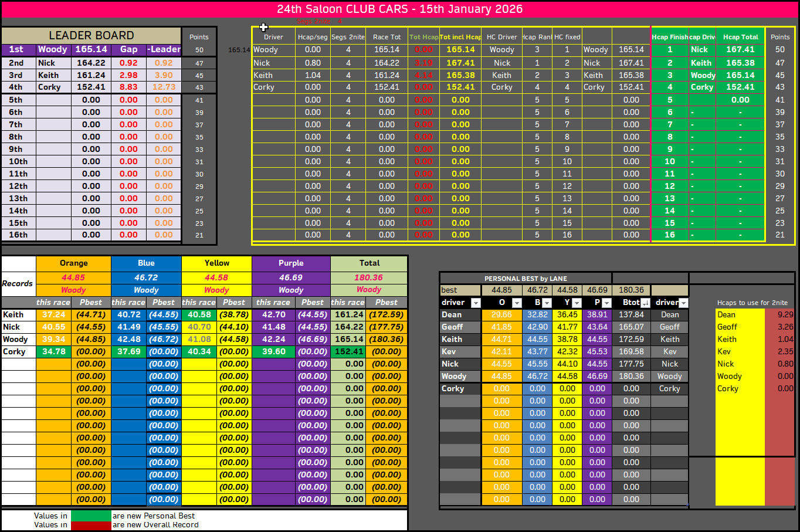This screenshot has width=800, height=532.
Task: Open the last driver column filter dropdown
Action: [x=683, y=303]
